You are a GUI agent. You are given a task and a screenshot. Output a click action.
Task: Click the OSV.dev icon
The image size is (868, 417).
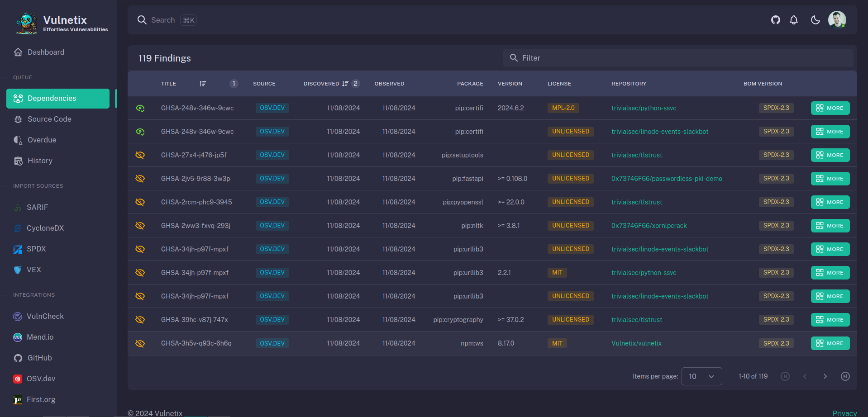pyautogui.click(x=18, y=379)
